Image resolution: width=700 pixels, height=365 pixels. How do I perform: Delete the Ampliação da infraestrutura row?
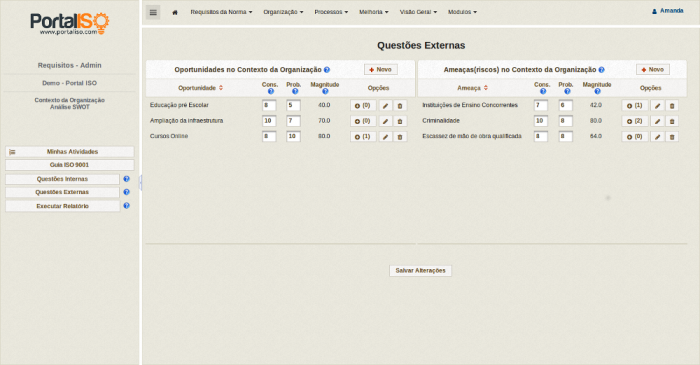click(400, 121)
